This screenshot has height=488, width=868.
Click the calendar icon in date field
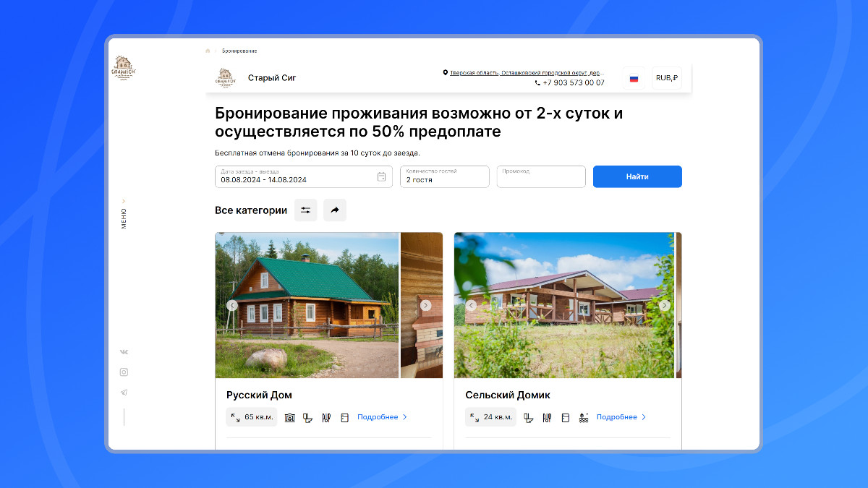pyautogui.click(x=382, y=177)
